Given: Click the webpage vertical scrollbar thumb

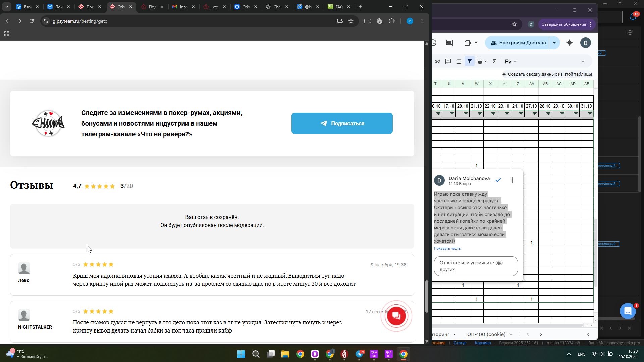Looking at the screenshot, I should click(x=427, y=296).
